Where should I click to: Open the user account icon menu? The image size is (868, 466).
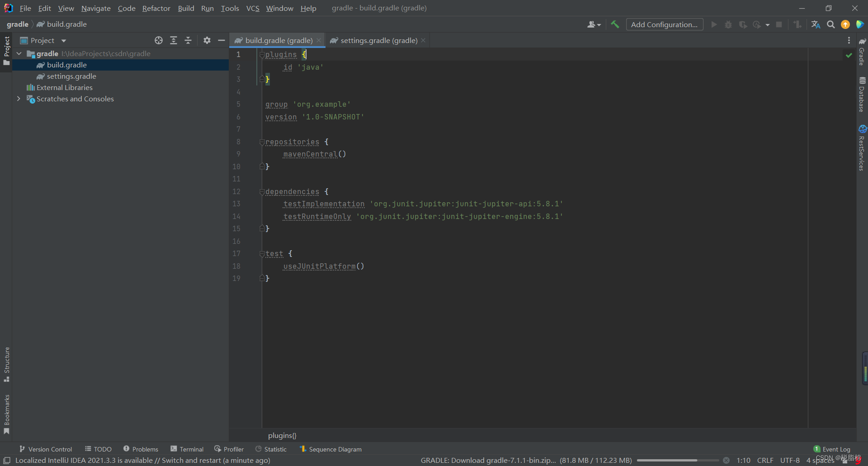[x=594, y=24]
